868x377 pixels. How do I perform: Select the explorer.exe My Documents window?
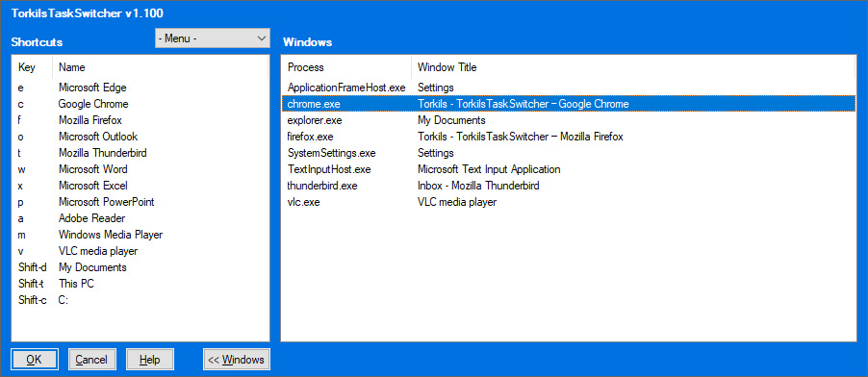569,120
